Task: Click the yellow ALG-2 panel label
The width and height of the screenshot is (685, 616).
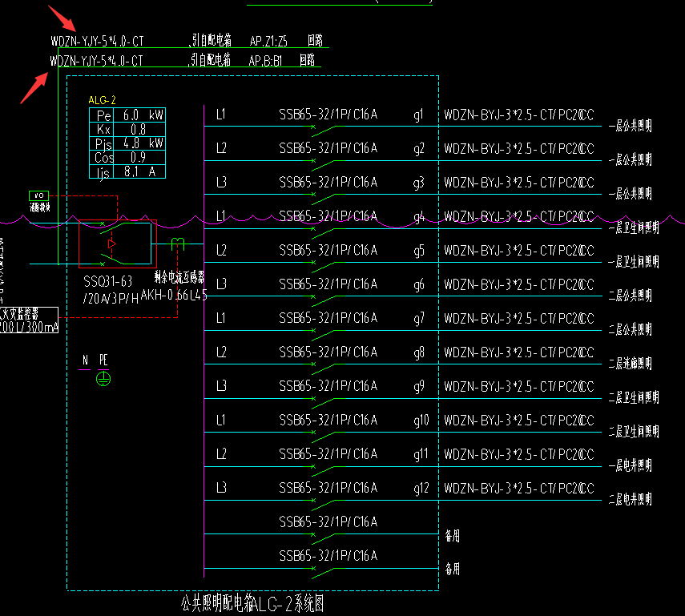Action: (x=102, y=100)
